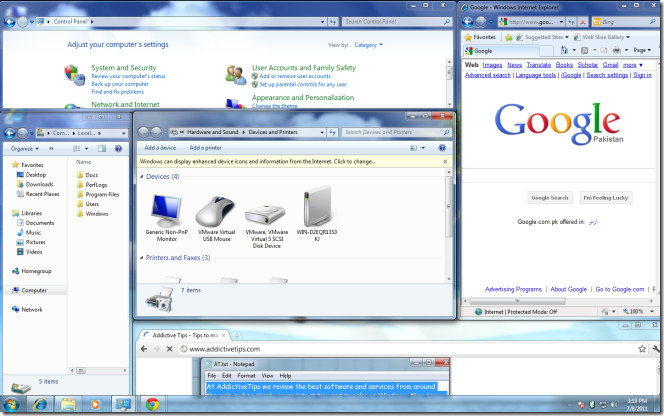This screenshot has height=416, width=664.
Task: Click Windows Start orb
Action: (11, 405)
